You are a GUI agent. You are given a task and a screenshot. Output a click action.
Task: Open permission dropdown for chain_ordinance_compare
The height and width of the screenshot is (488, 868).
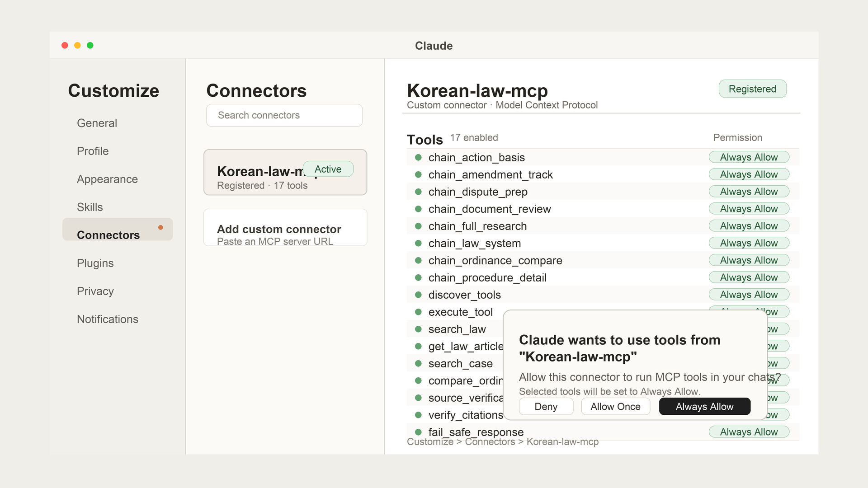tap(749, 260)
